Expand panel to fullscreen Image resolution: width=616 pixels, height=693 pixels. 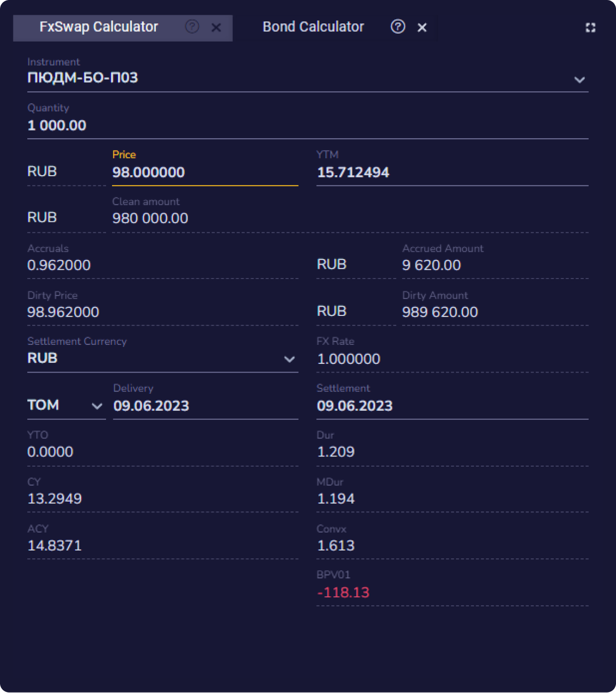coord(590,28)
